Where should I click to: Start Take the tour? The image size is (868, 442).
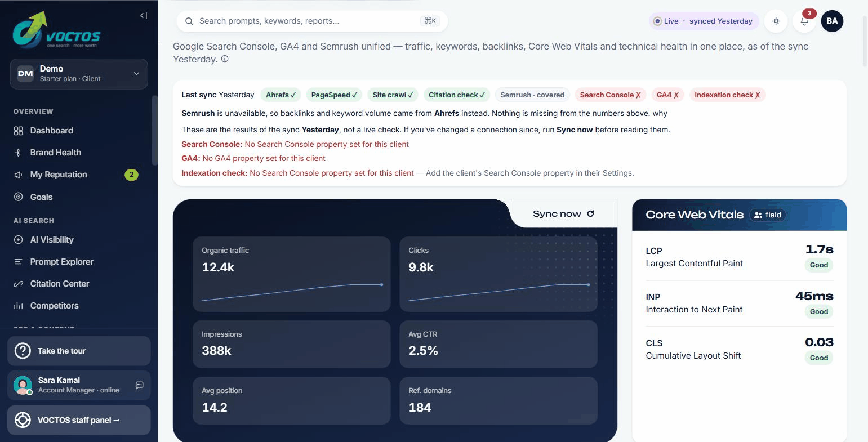[x=79, y=351]
